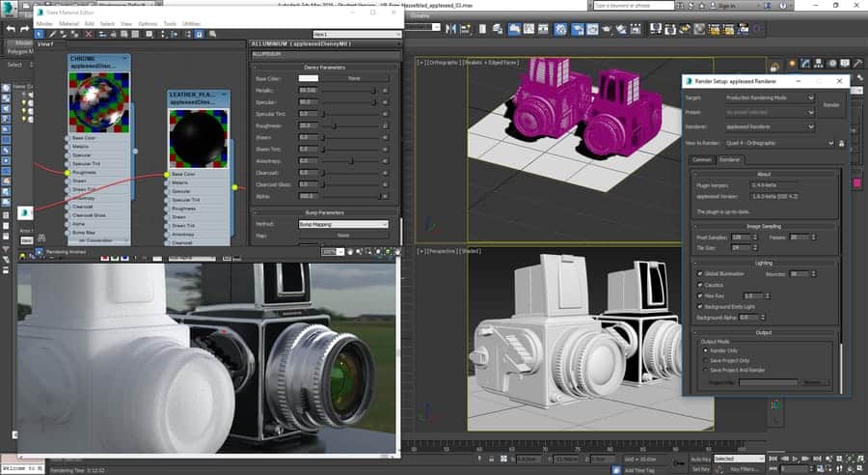Click the Pixel Samples spinner field

(x=741, y=237)
